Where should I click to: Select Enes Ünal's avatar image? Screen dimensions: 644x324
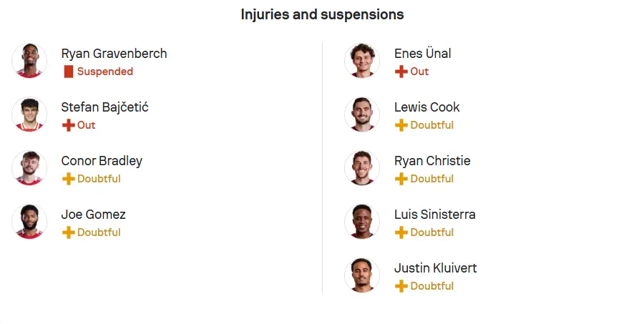tap(362, 61)
